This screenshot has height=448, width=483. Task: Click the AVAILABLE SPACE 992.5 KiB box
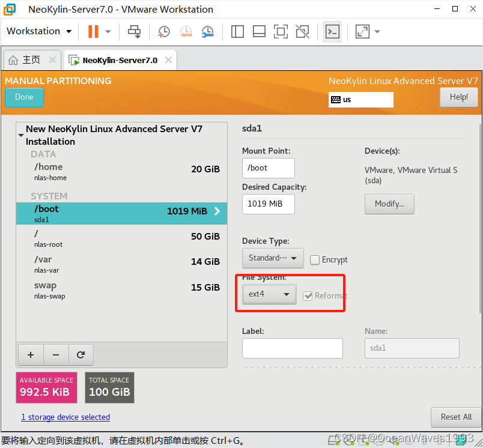pos(46,388)
